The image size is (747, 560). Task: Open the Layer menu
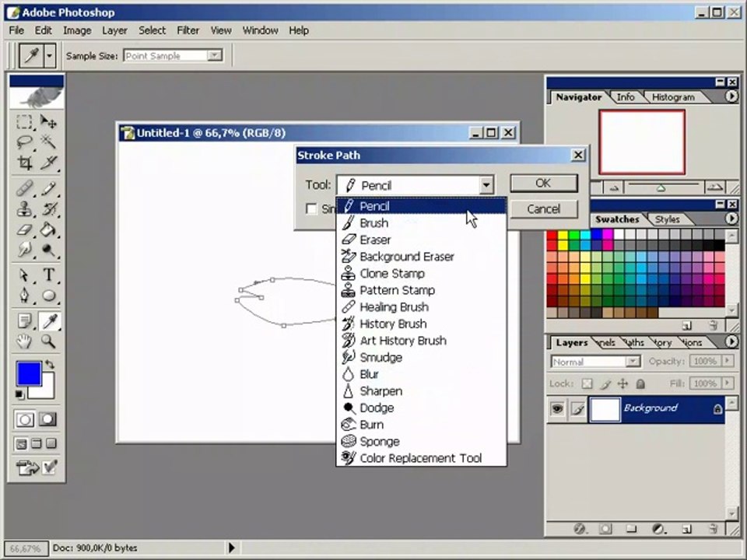[114, 30]
